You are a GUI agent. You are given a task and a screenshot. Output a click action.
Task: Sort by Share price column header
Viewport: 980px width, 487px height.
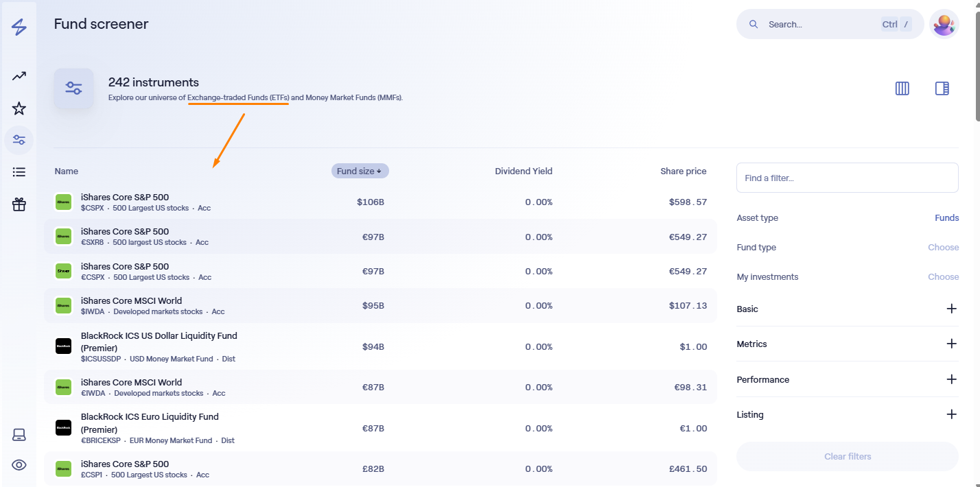(x=683, y=171)
